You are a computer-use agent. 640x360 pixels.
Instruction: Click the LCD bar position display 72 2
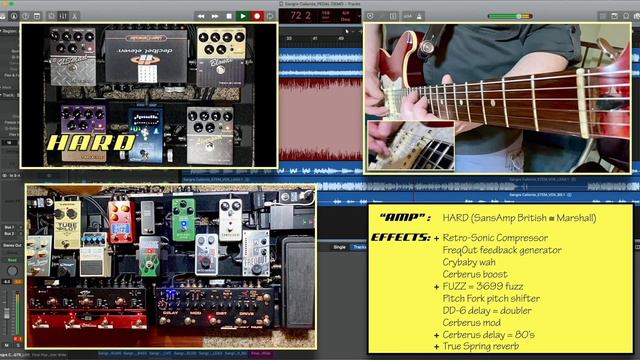[301, 16]
